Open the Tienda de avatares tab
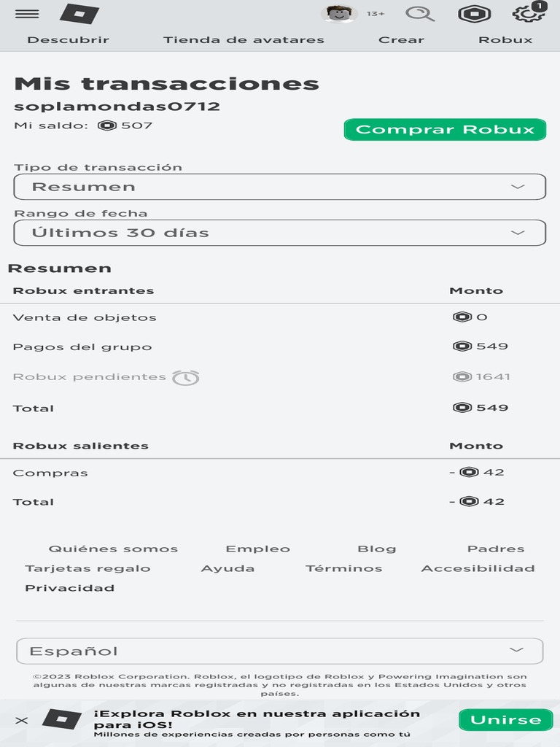Screen dimensions: 560x747 [x=244, y=40]
